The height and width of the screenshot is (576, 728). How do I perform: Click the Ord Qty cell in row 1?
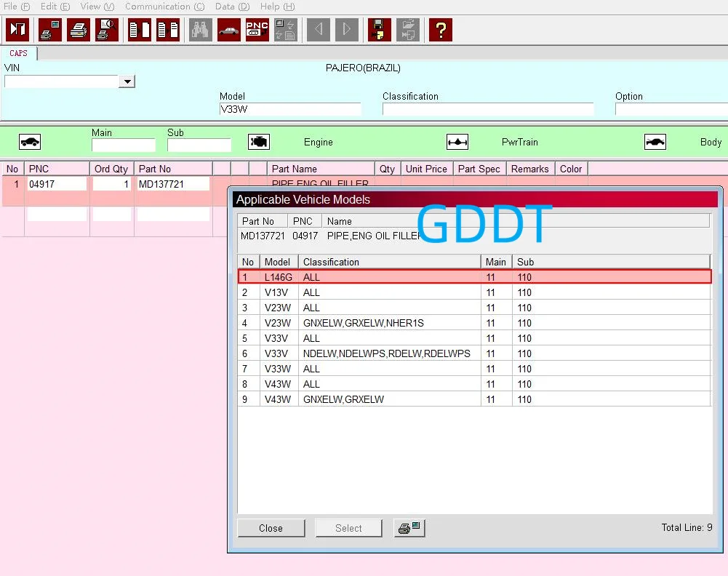point(112,184)
